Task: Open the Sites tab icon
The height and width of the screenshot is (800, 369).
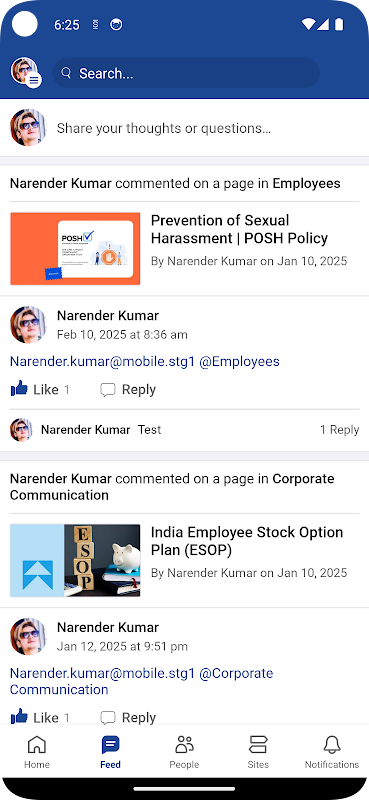Action: 258,745
